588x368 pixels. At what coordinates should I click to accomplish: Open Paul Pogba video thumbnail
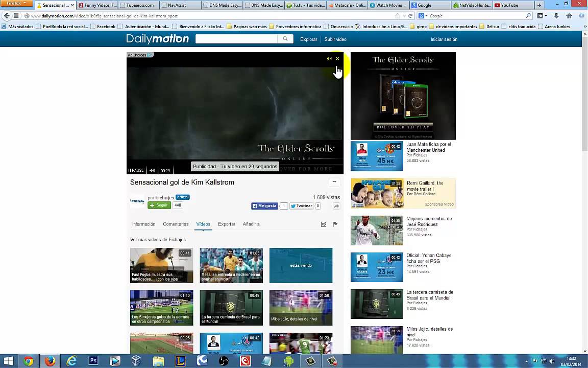(x=162, y=265)
